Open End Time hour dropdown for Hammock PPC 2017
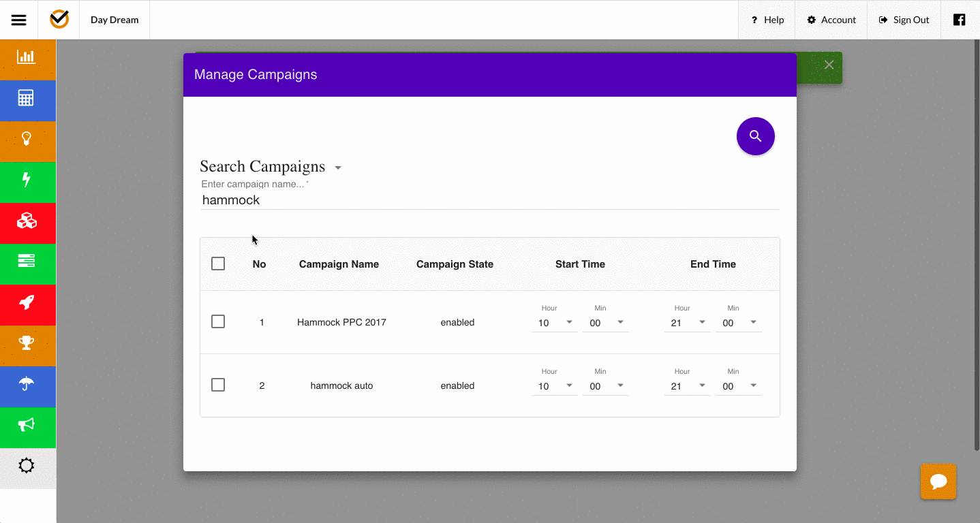This screenshot has width=980, height=523. click(688, 323)
